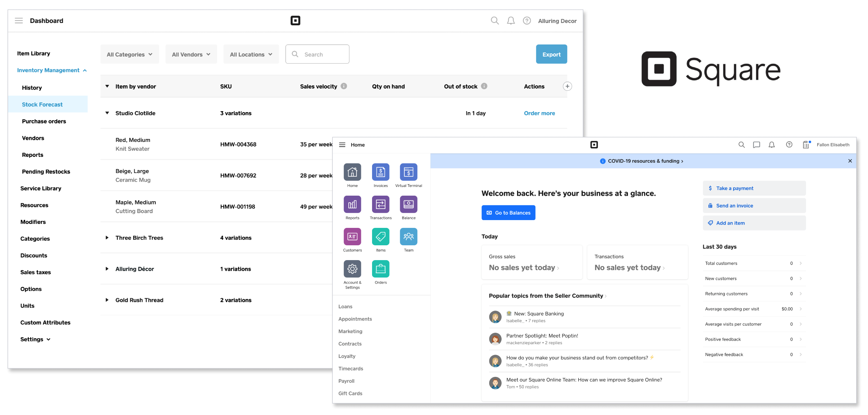The image size is (868, 415).
Task: Expand the Gold Rush Thread row
Action: pyautogui.click(x=107, y=300)
